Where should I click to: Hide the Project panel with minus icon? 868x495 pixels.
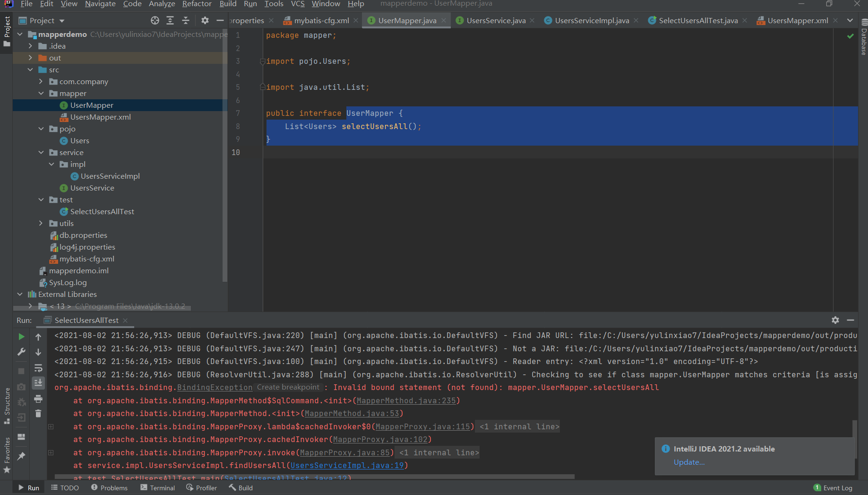[x=220, y=20]
